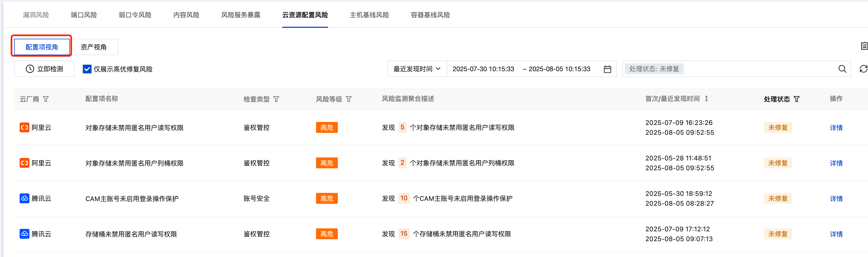Filter by 处理状态 column funnel icon
Viewport: 868px width, 257px height.
(x=797, y=99)
